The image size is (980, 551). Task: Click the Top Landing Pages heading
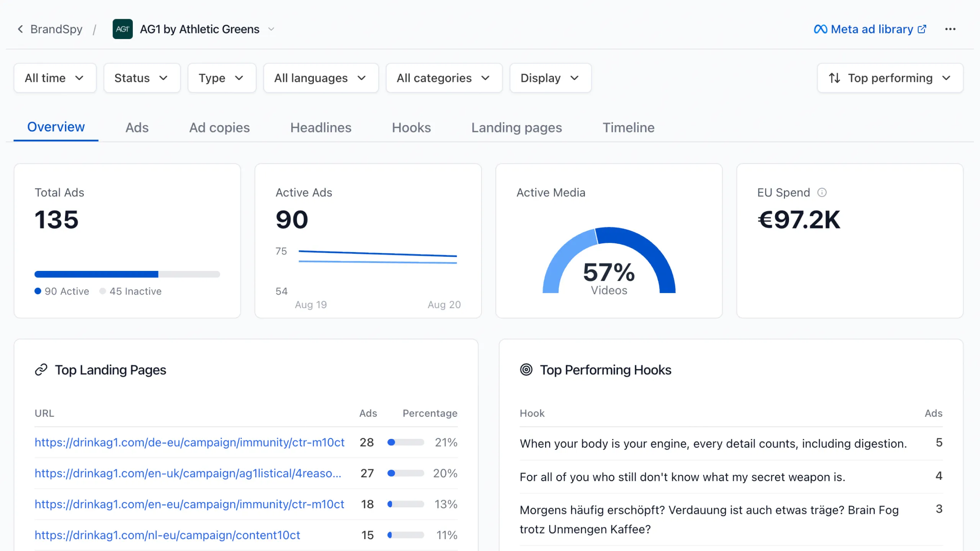coord(111,370)
